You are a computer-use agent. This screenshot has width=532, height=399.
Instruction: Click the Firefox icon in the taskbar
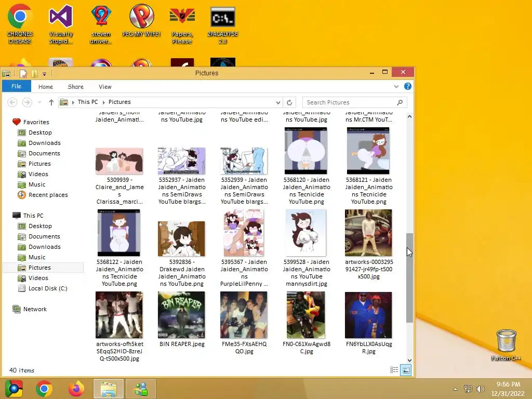pyautogui.click(x=76, y=389)
